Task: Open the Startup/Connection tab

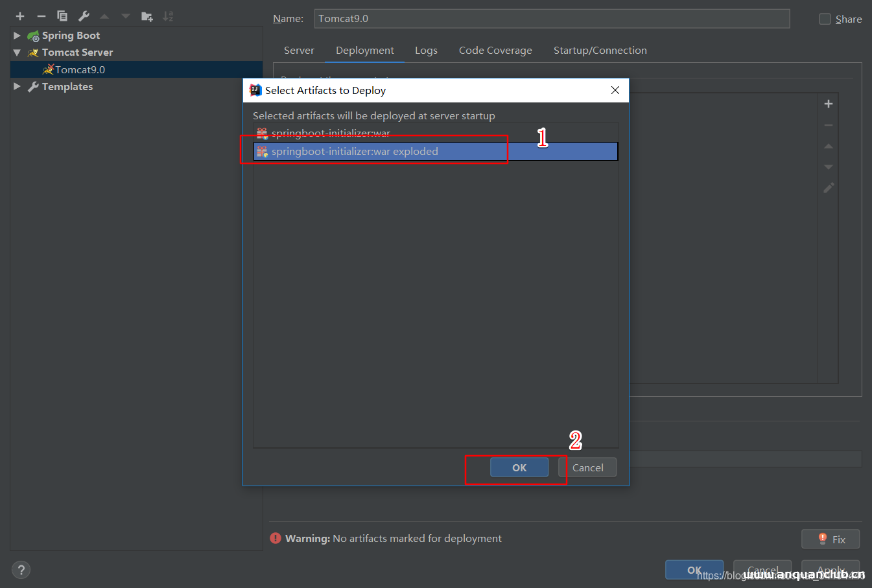Action: (x=600, y=51)
